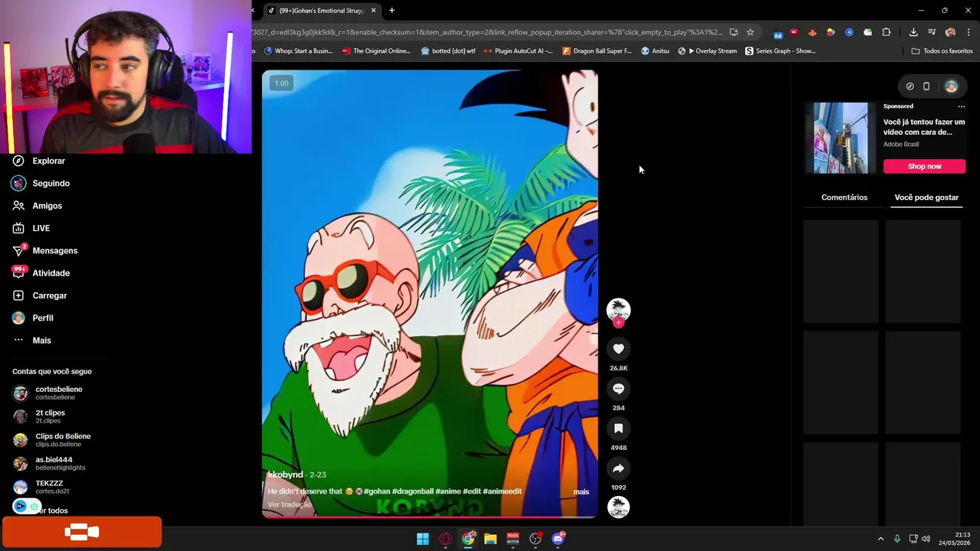Bookmark this page with star icon
This screenshot has height=551, width=980.
click(x=750, y=32)
